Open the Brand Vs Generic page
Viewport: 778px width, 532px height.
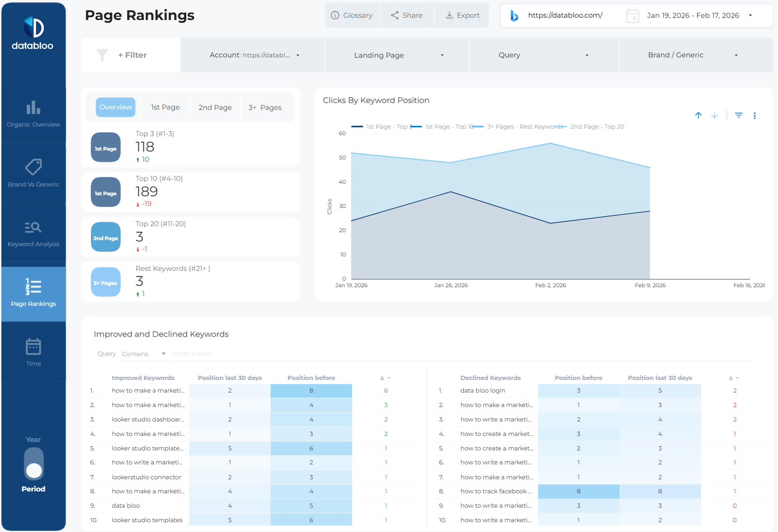coord(33,173)
